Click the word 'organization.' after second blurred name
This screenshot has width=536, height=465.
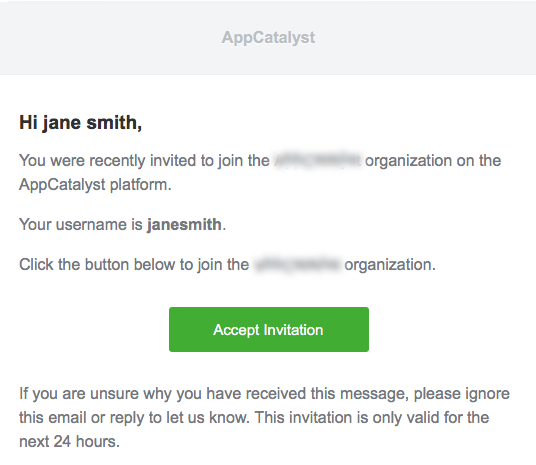coord(390,265)
